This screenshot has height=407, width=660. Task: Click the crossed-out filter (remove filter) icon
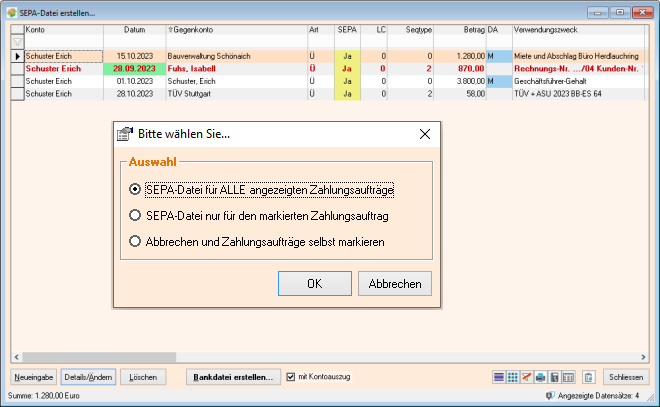(527, 377)
